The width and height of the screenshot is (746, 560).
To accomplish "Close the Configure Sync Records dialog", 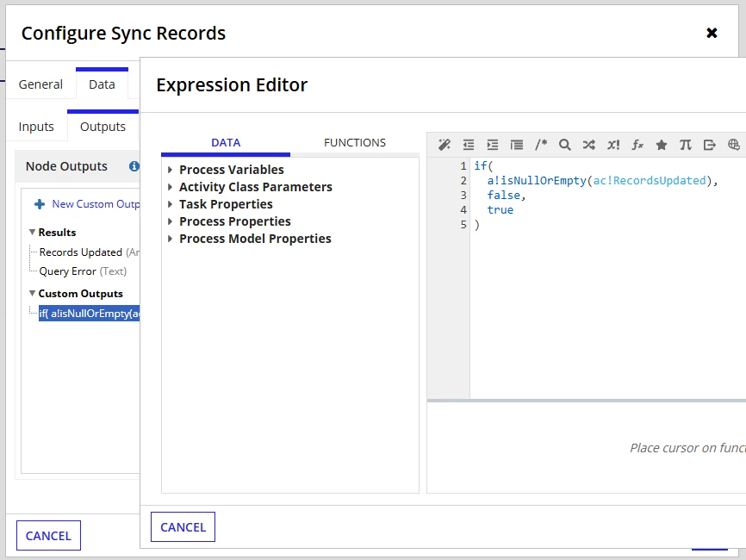I will [x=712, y=33].
